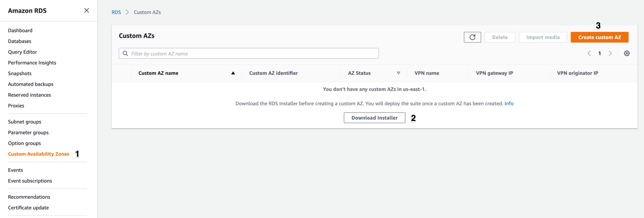Viewport: 644px width, 218px height.
Task: Focus the Filter by custom AZ name field
Action: [x=249, y=53]
